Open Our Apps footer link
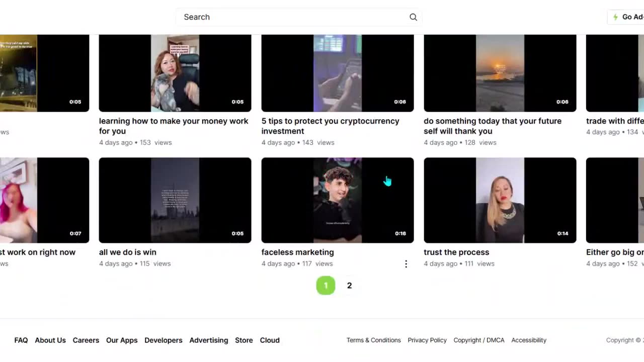The height and width of the screenshot is (362, 644). [122, 340]
